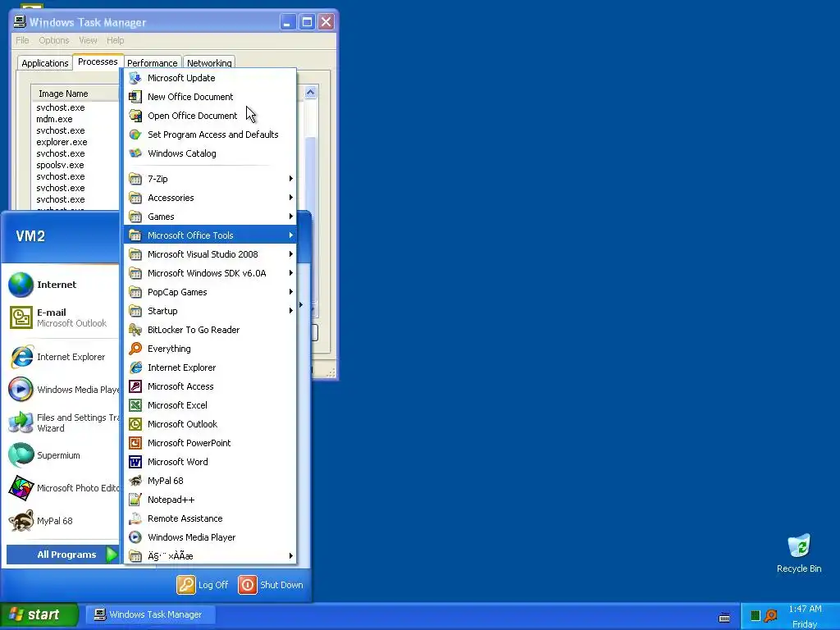Viewport: 840px width, 630px height.
Task: Click the Log Off button
Action: [x=203, y=585]
